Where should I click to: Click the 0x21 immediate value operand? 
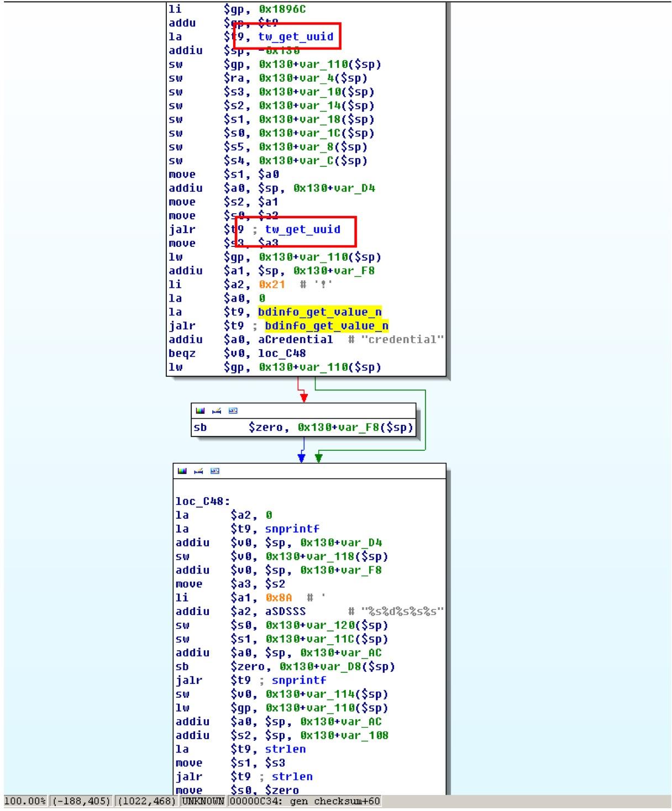point(271,285)
